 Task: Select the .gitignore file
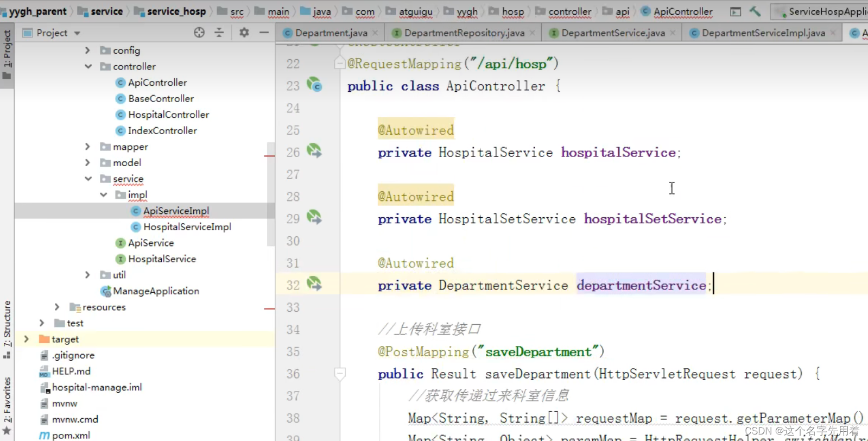click(x=67, y=355)
